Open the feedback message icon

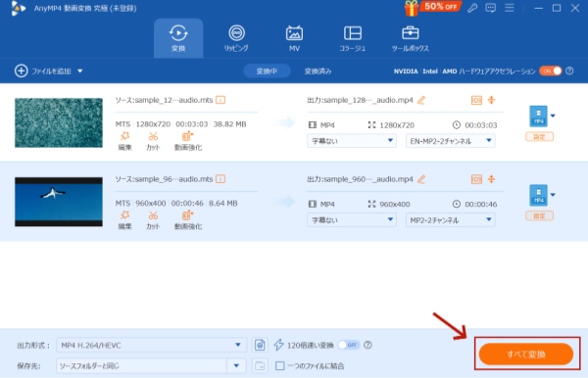(x=491, y=8)
